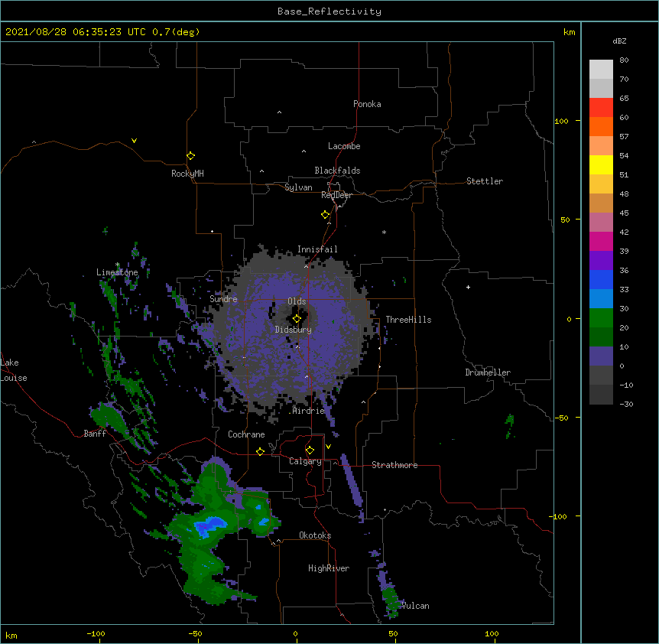This screenshot has height=644, width=659.
Task: Click the slate-purple 0-10 dBZ legend swatch
Action: [x=601, y=356]
